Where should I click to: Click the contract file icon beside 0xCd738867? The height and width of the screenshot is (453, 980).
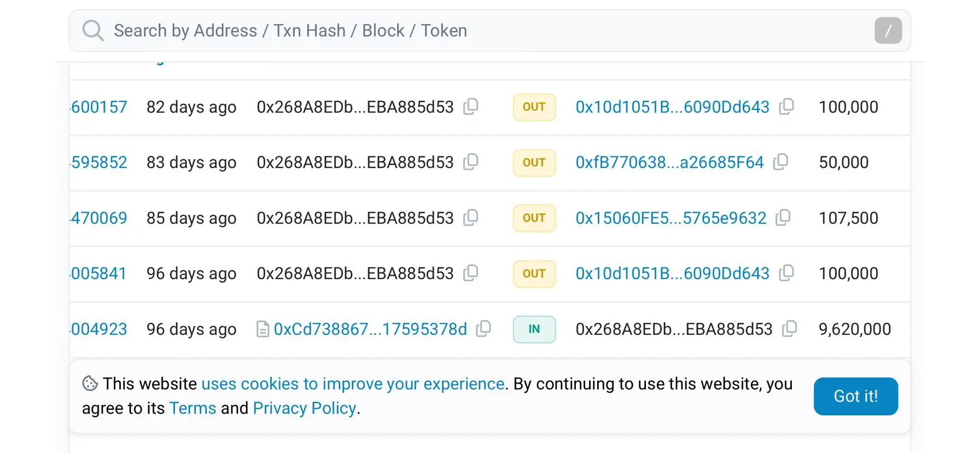(263, 329)
